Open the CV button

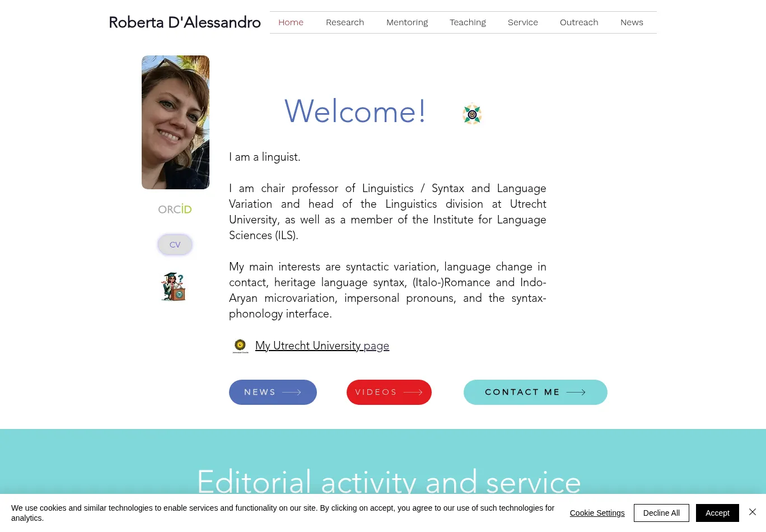tap(175, 245)
